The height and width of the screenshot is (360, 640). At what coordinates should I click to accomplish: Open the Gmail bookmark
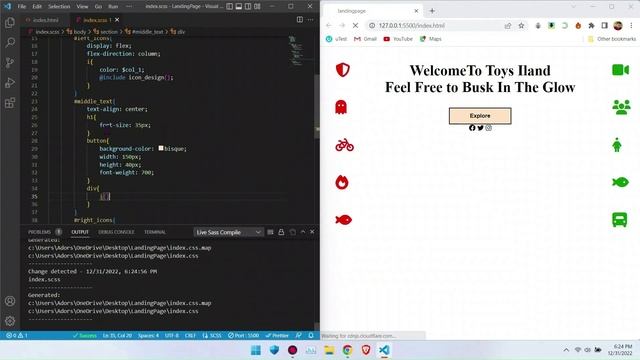click(x=365, y=39)
